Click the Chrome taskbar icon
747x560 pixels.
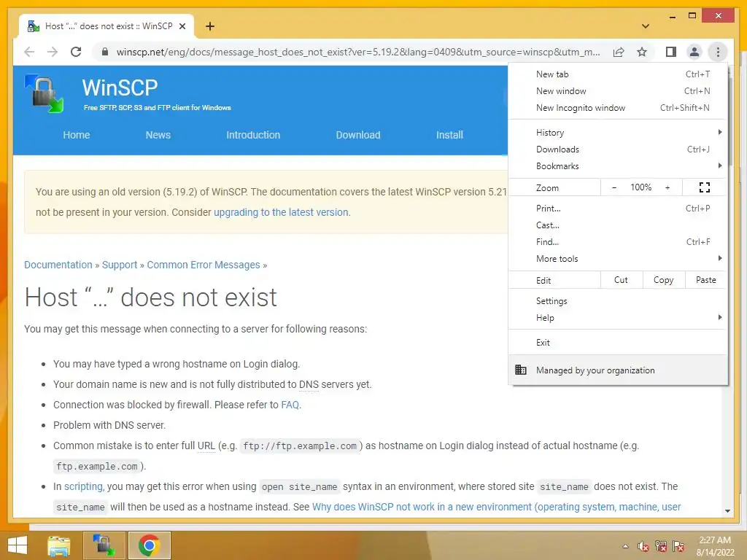[x=149, y=545]
